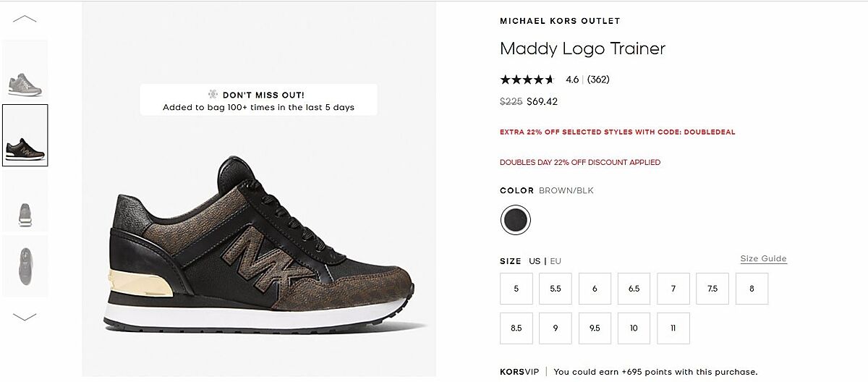Switch size units to EU
This screenshot has width=868, height=382.
tap(556, 261)
